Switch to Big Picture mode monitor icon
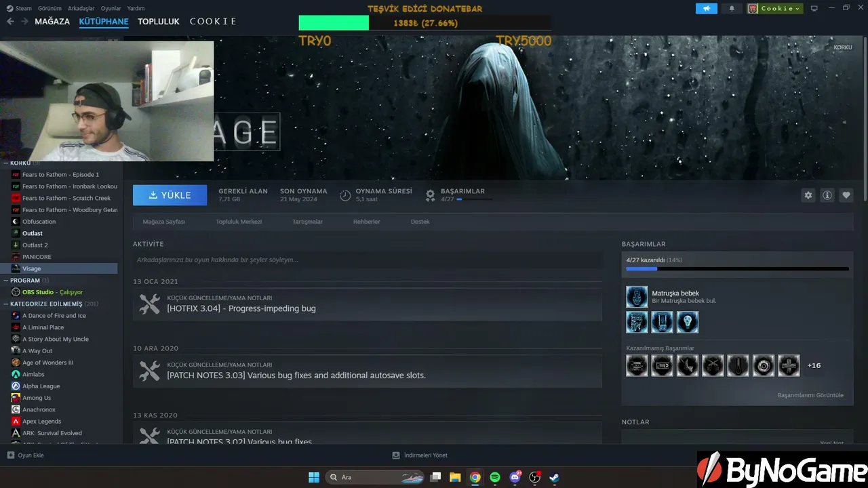 coord(814,9)
